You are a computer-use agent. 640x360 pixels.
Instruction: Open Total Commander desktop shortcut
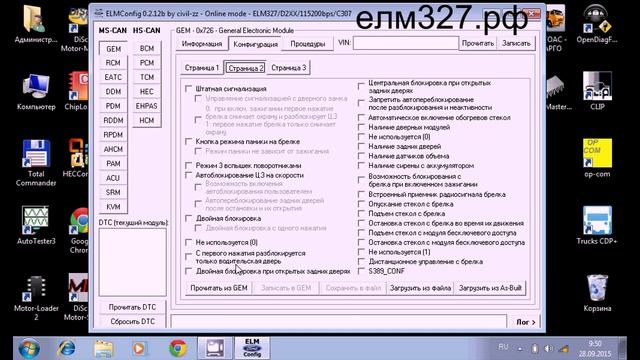(x=36, y=163)
